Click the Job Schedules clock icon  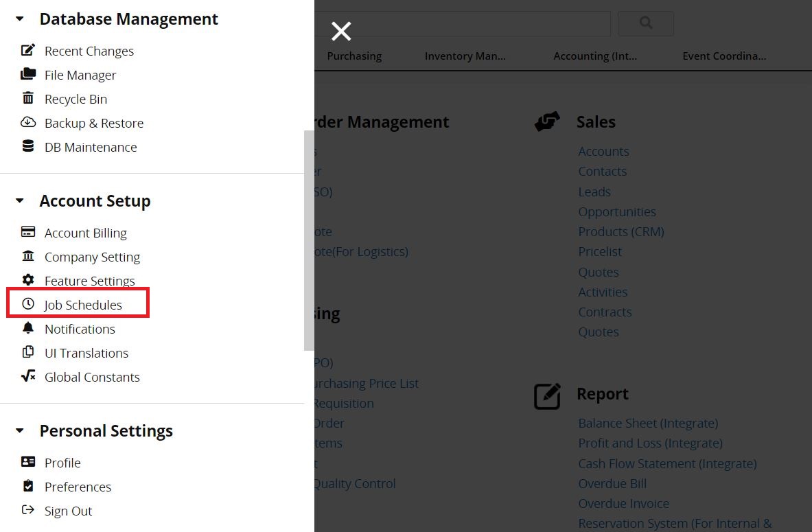28,304
